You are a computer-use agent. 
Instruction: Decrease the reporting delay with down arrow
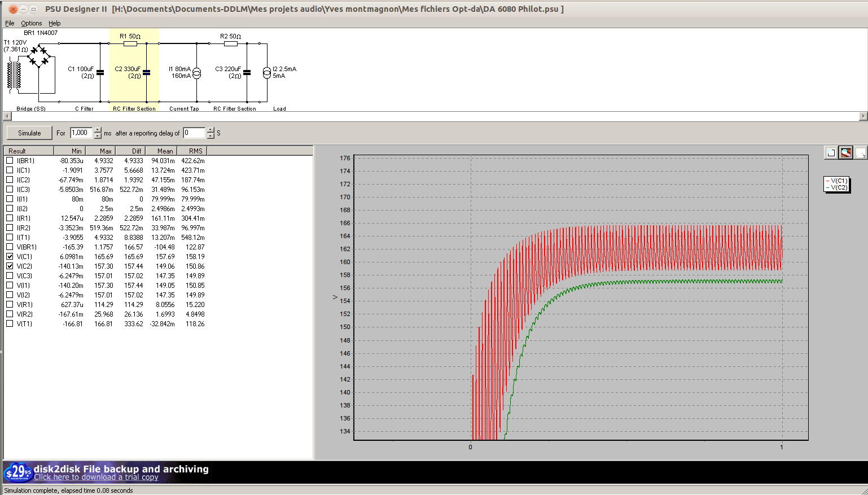pyautogui.click(x=211, y=136)
